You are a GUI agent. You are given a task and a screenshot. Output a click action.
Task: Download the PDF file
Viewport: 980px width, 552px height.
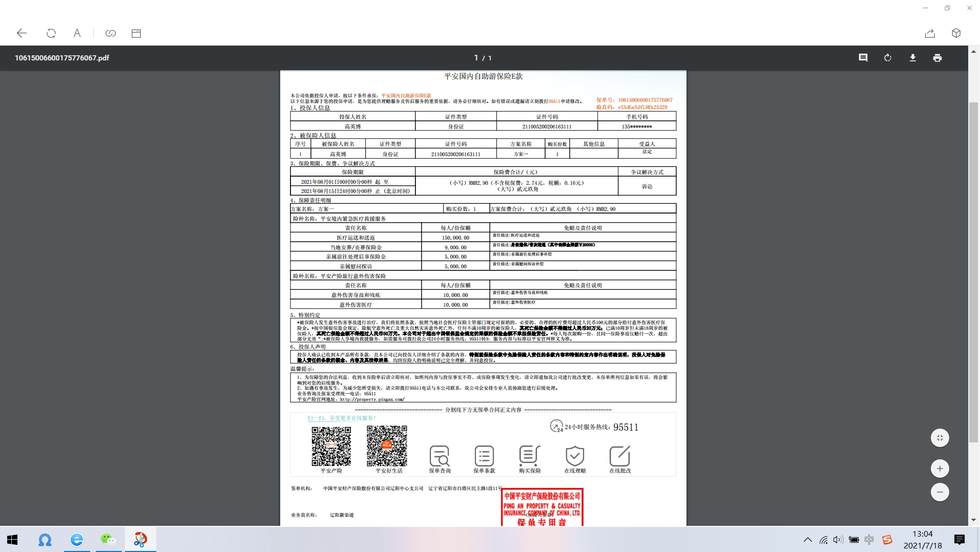coord(913,58)
